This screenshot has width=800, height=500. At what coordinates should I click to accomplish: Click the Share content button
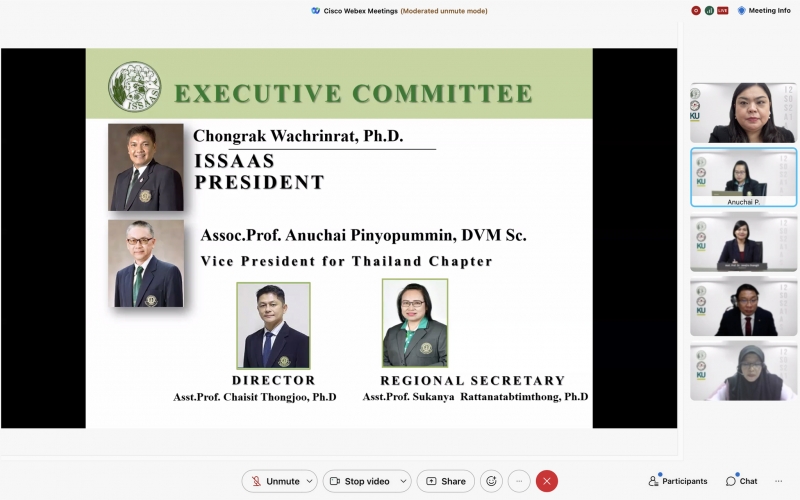point(445,481)
